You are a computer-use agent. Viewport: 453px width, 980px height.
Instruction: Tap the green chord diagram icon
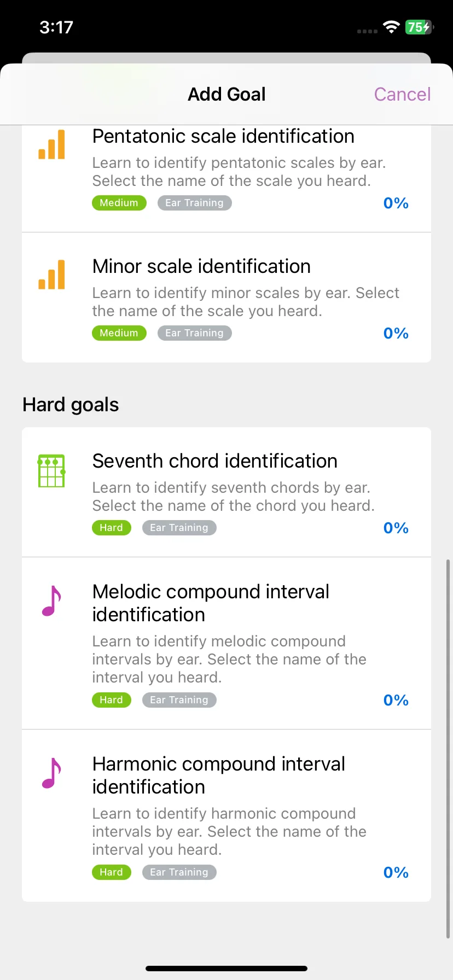coord(51,471)
